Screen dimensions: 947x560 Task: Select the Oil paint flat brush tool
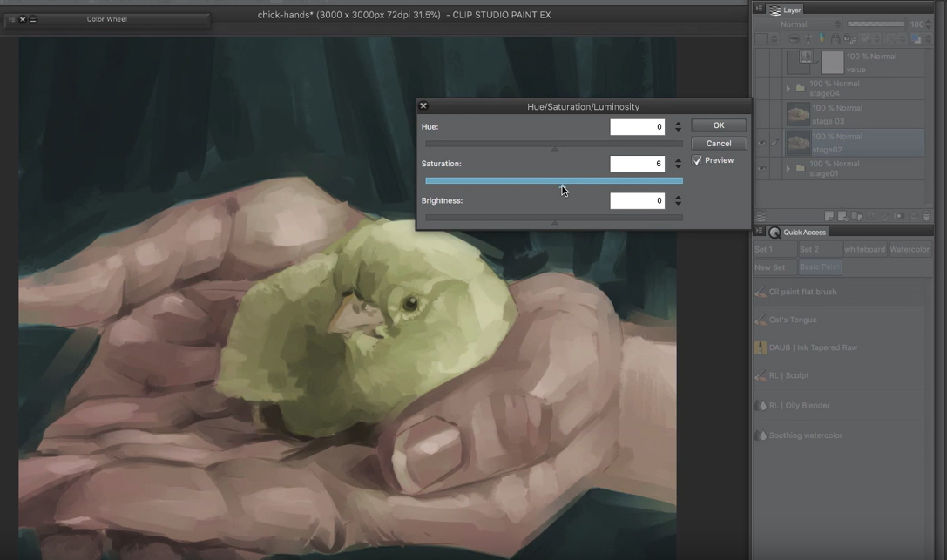[802, 292]
